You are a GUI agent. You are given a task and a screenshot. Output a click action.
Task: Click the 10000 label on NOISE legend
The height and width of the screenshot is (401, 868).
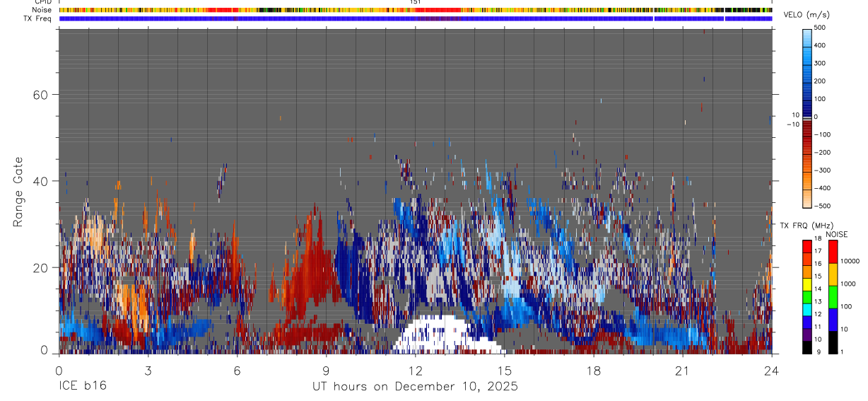tap(850, 260)
